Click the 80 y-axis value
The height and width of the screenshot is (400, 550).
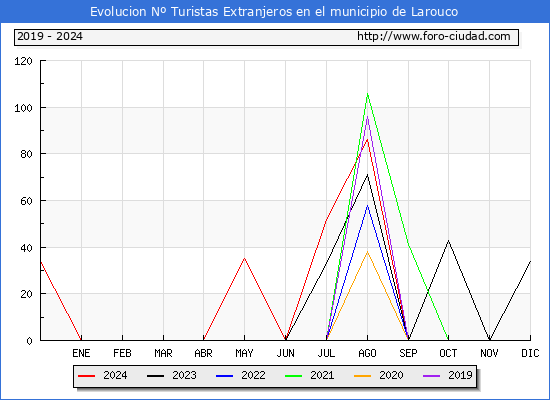(x=26, y=154)
